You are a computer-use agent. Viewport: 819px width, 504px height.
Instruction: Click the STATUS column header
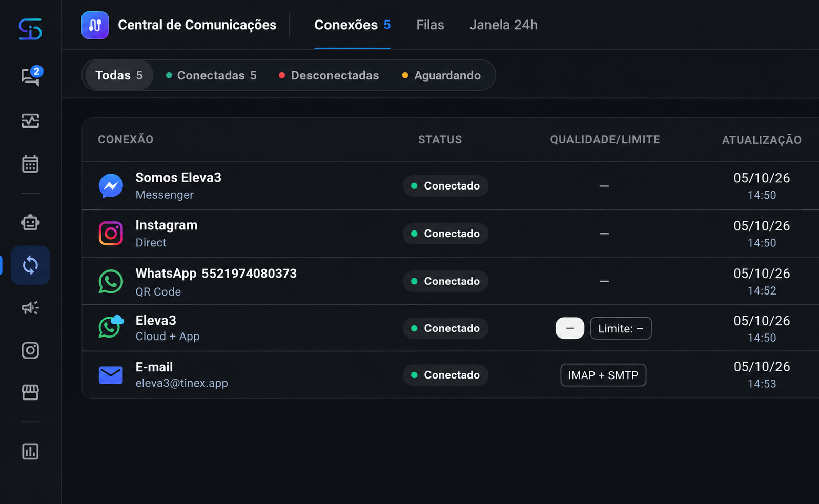[x=440, y=139]
